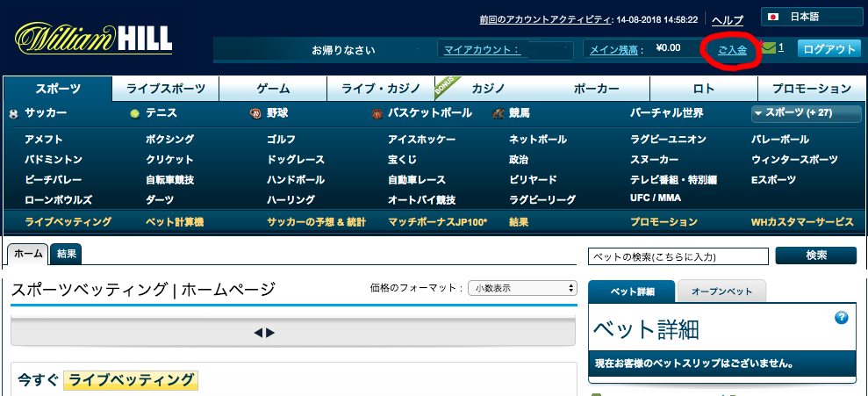Select the 競馬 horse racing icon
The width and height of the screenshot is (868, 396).
[x=498, y=113]
